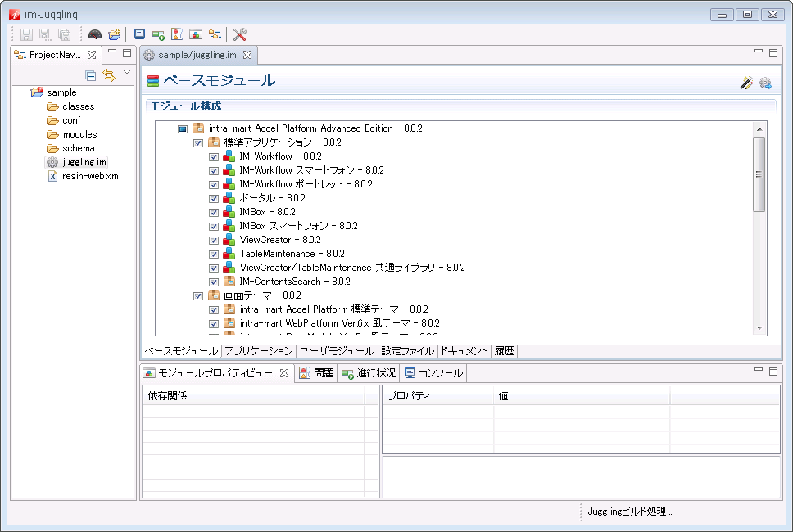
Task: Click the magic wand wizard icon
Action: click(x=746, y=83)
